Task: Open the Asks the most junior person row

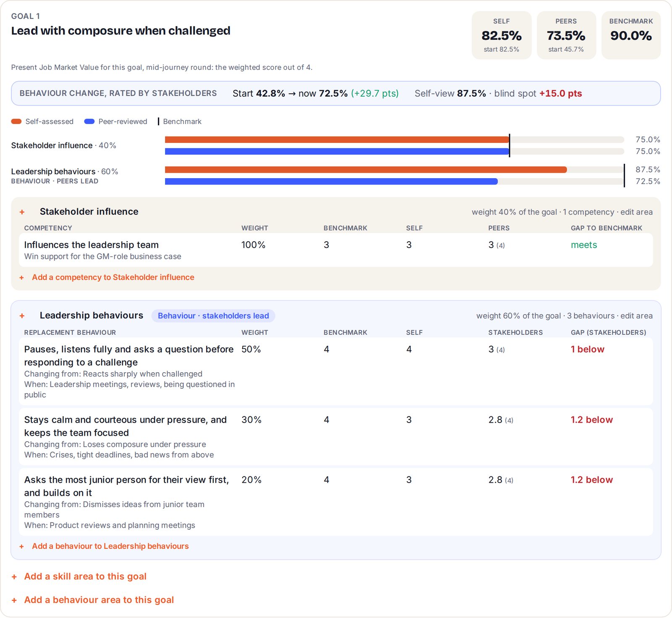Action: [x=336, y=502]
